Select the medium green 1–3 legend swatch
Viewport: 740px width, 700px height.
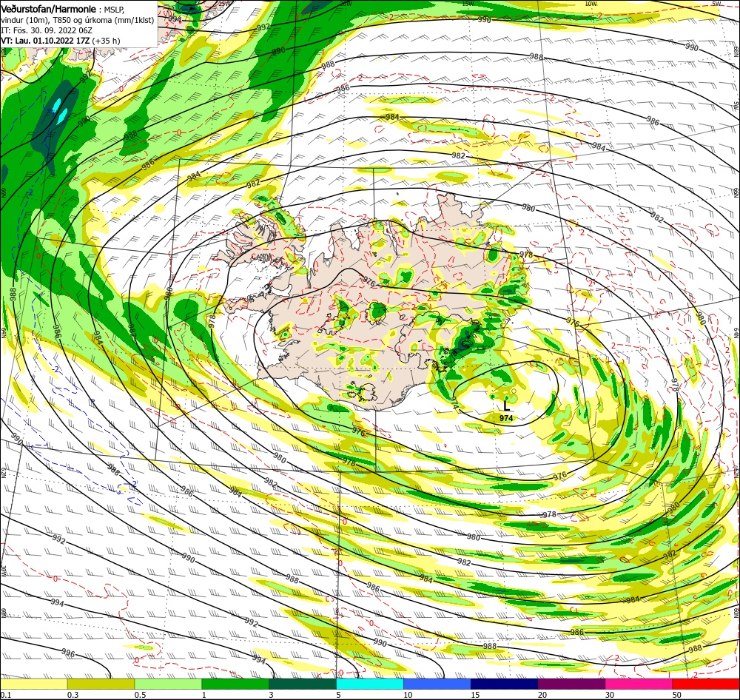(235, 684)
